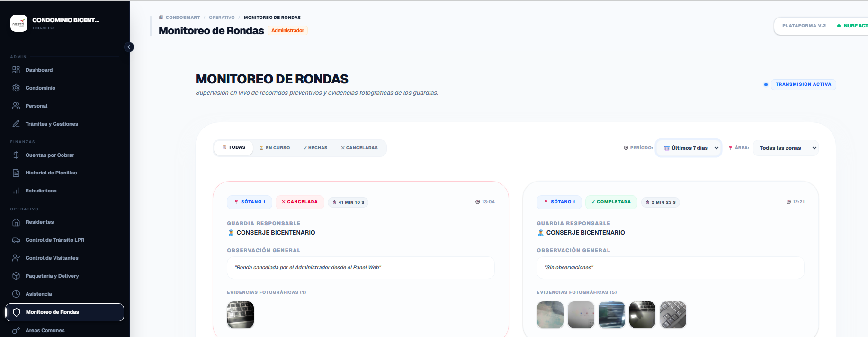
Task: Click the Monitoreo de Rondas shield icon
Action: tap(17, 312)
